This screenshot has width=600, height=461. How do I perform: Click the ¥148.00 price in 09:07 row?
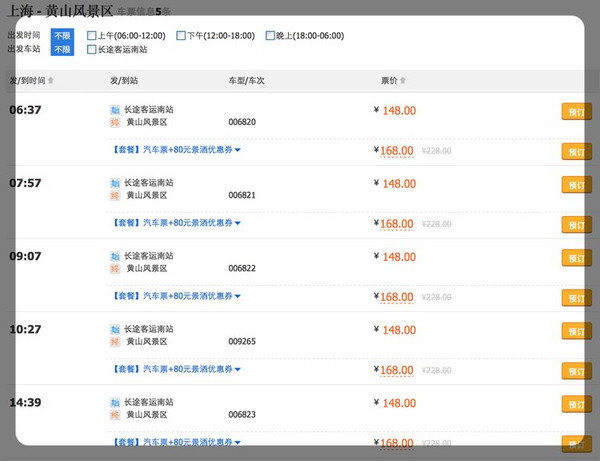pos(395,257)
